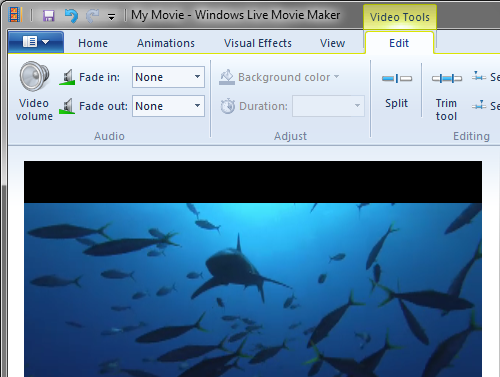Click the shark video preview

[253, 269]
